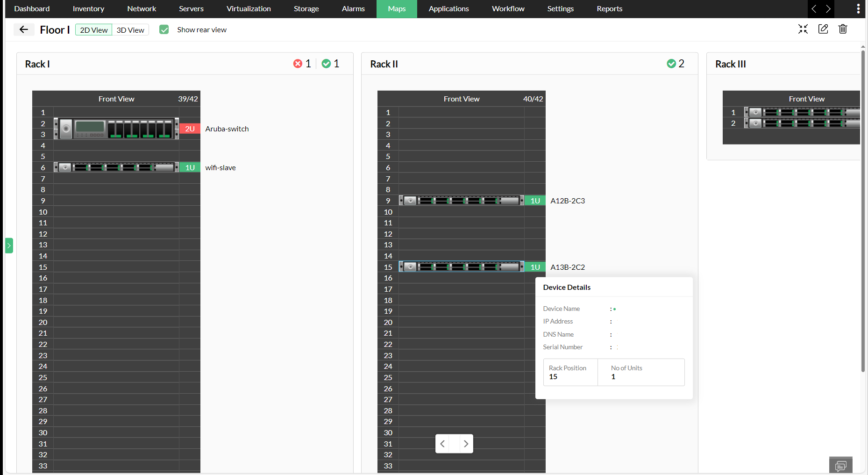This screenshot has width=868, height=475.
Task: Click the delete floor trash icon
Action: click(843, 29)
